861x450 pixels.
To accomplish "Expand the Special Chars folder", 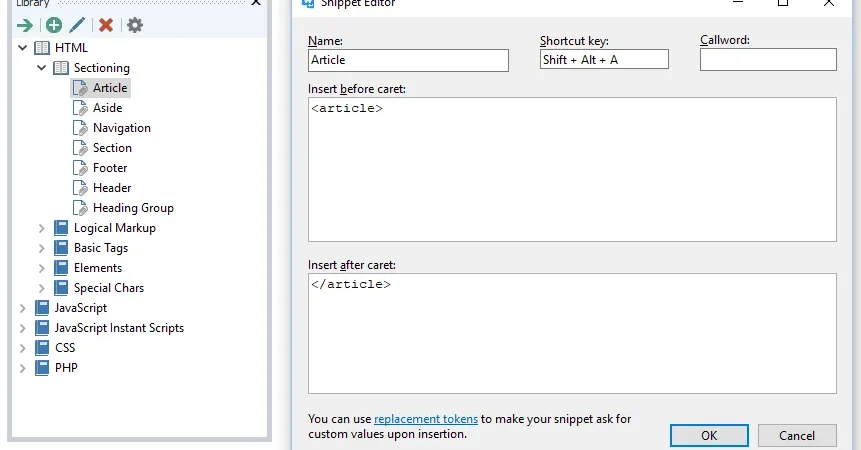I will [x=42, y=288].
